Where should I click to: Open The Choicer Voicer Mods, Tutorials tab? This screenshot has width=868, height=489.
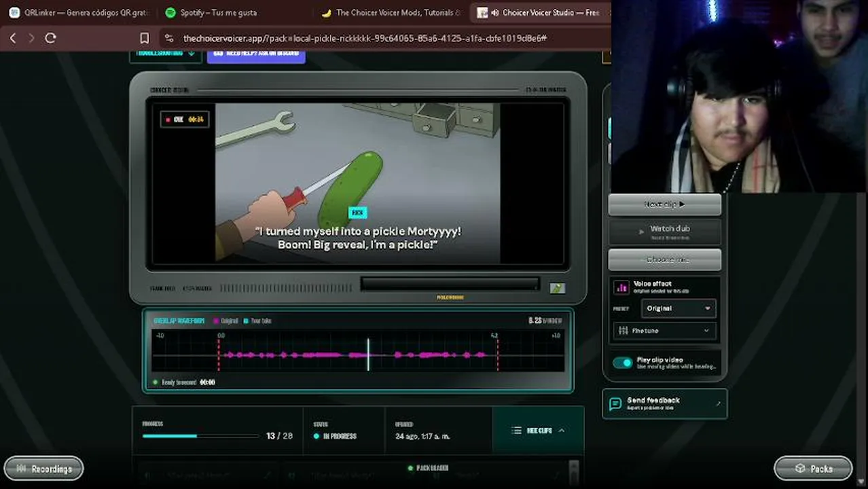[x=391, y=12]
